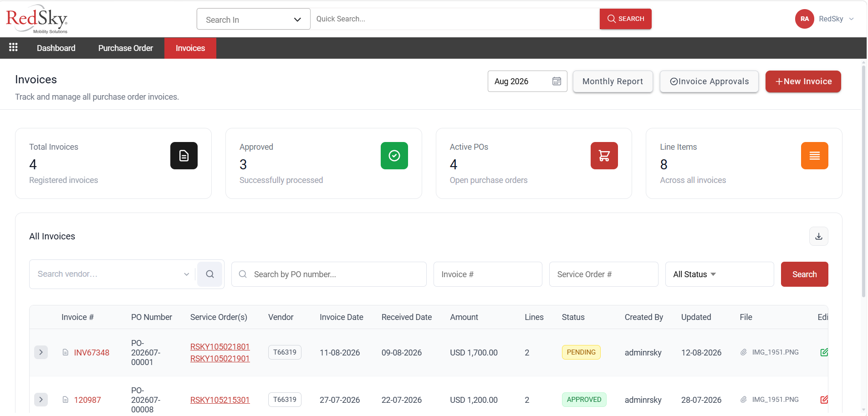Click the RA user avatar
The height and width of the screenshot is (416, 868).
(804, 19)
